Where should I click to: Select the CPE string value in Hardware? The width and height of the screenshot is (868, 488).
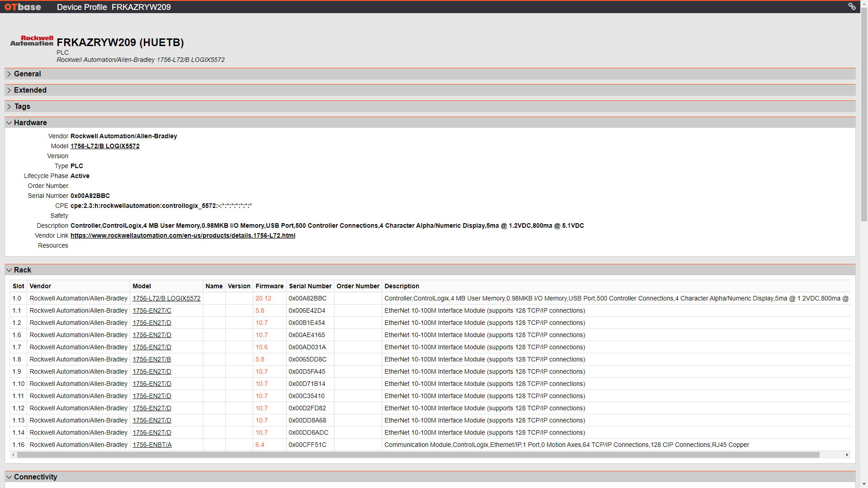click(161, 206)
